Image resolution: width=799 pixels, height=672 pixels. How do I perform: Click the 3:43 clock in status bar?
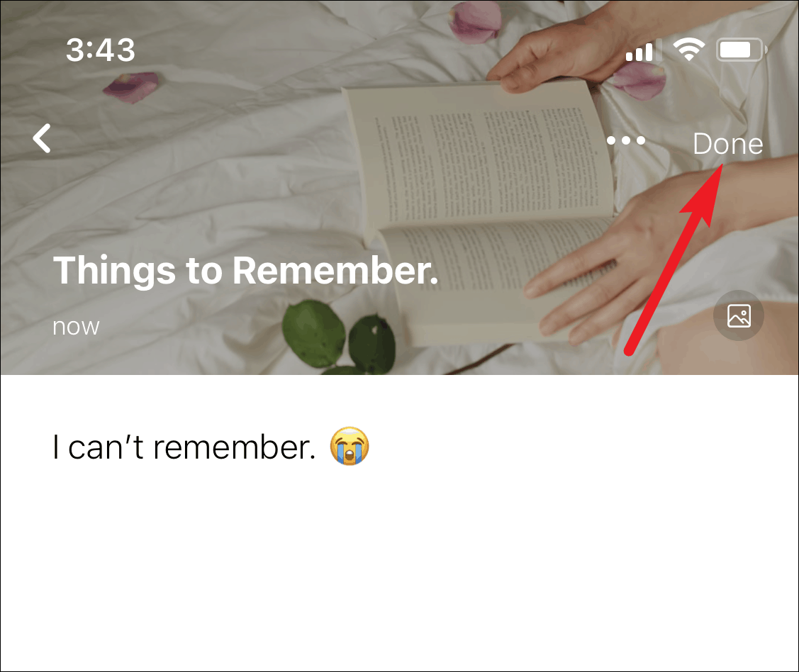tap(101, 50)
